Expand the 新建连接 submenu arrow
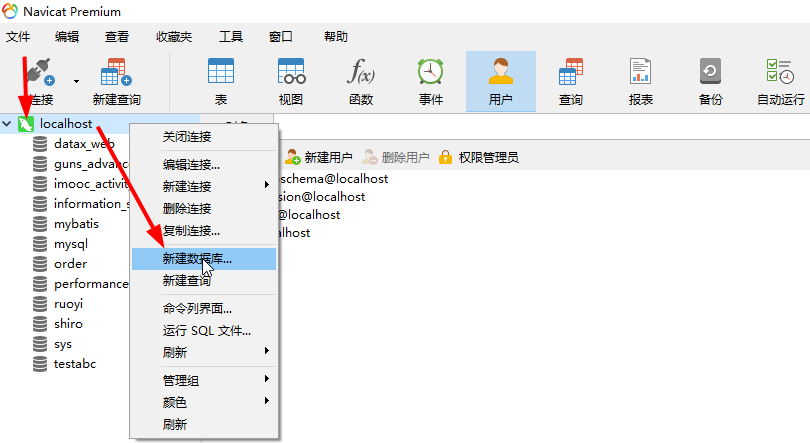This screenshot has height=443, width=810. tap(267, 185)
